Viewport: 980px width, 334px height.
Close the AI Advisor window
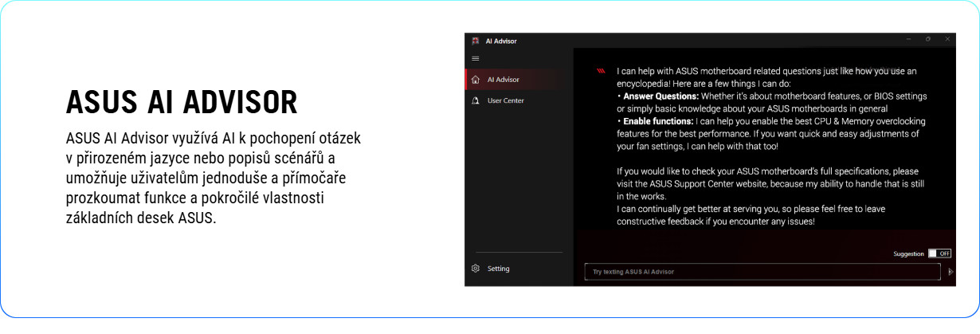click(947, 40)
